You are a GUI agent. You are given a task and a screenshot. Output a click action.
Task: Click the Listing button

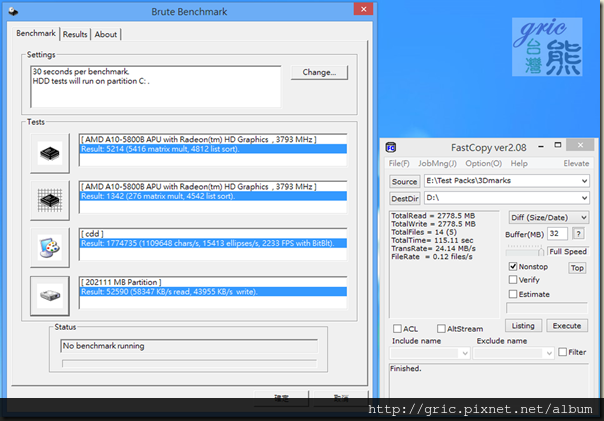click(x=523, y=326)
